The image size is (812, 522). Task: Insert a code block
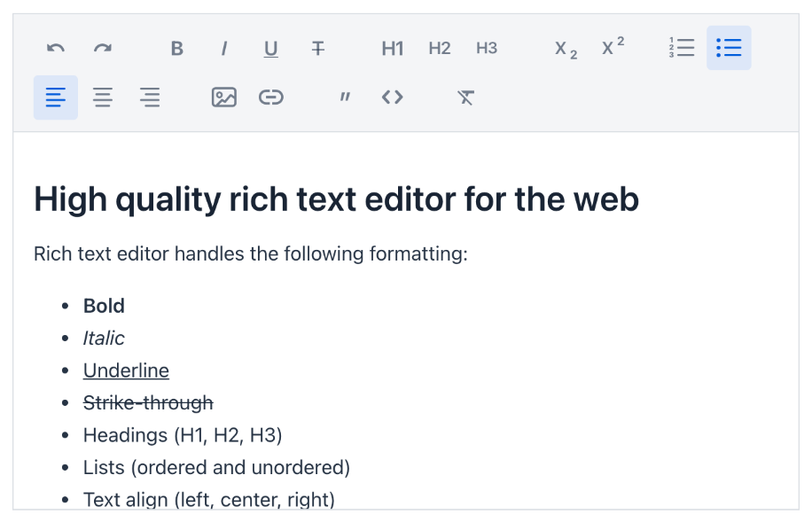pos(393,97)
